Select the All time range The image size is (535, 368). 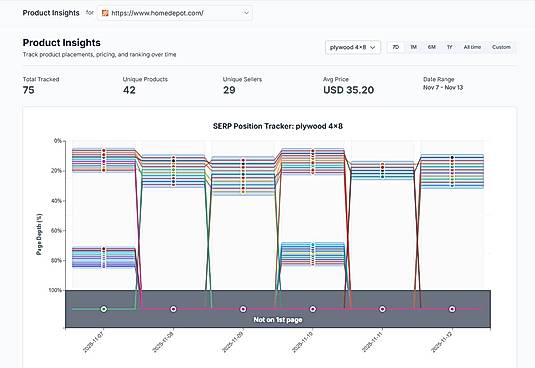tap(472, 47)
